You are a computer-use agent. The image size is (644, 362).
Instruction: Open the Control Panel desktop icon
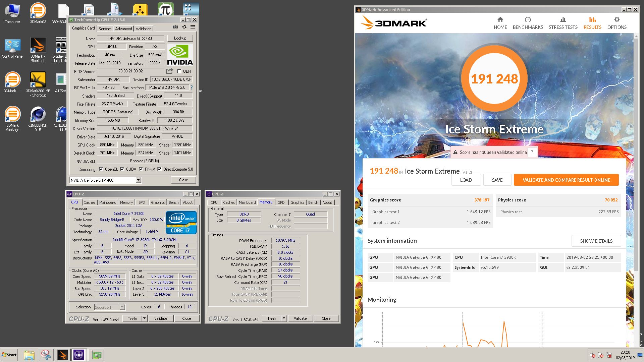12,48
